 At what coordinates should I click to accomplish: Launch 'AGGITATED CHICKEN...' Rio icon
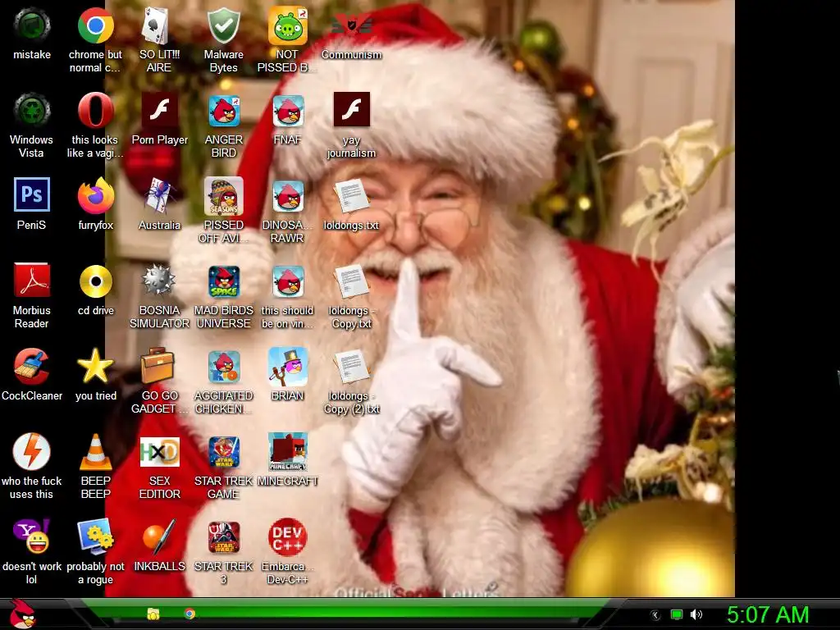pos(224,367)
